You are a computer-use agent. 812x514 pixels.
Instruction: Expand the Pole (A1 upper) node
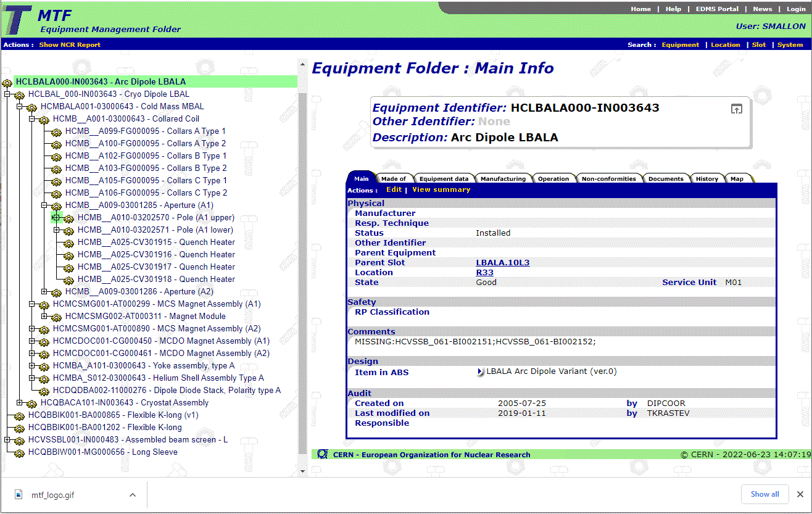[x=56, y=218]
